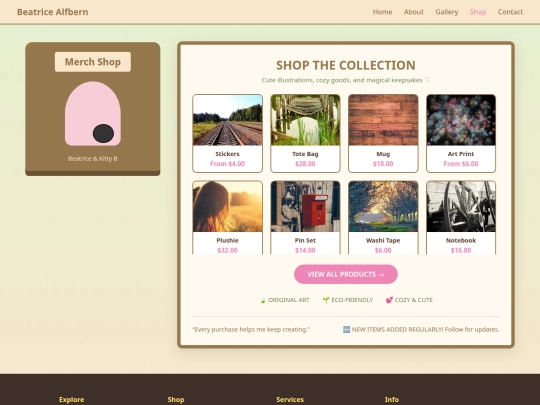Viewport: 540px width, 405px height.
Task: Click the Every purchase helps quote
Action: [251, 330]
